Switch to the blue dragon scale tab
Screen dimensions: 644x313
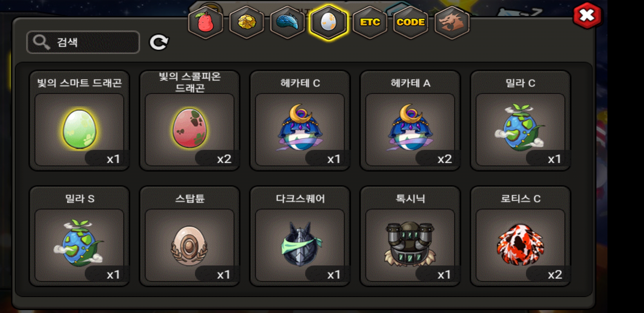(287, 22)
